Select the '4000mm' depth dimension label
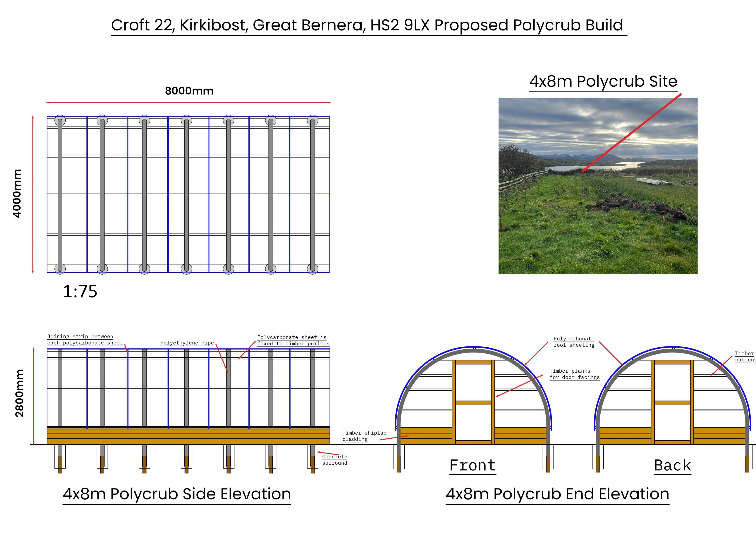 coord(17,193)
